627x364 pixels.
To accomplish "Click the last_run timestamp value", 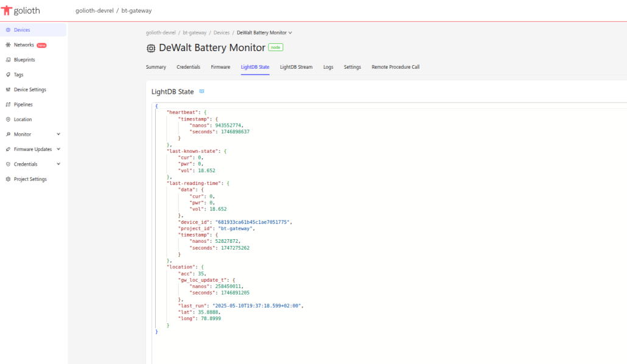I will (257, 306).
